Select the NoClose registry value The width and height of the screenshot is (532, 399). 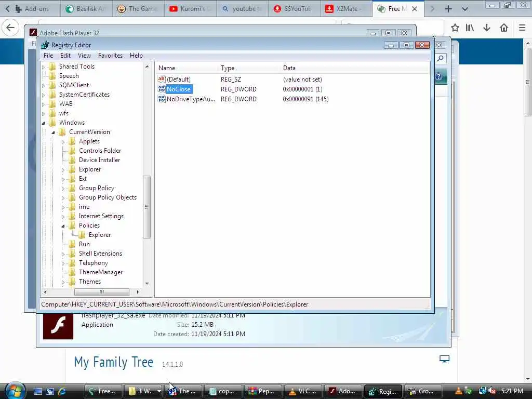[x=179, y=89]
